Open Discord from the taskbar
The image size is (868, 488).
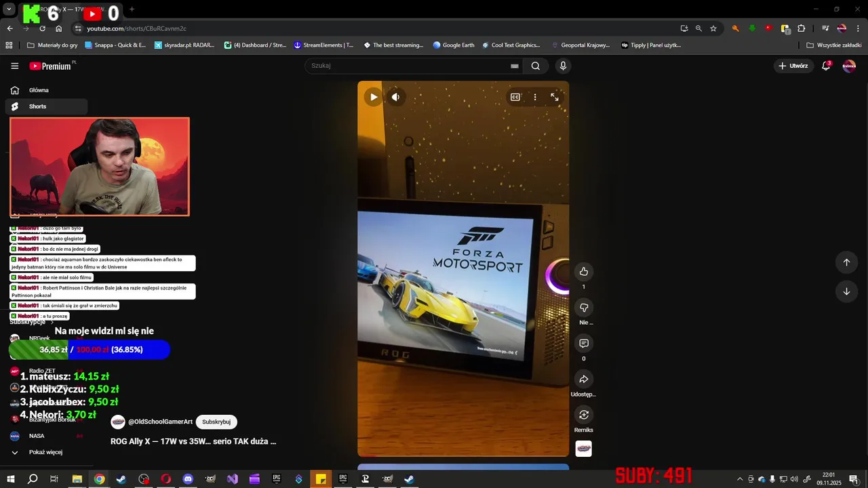[x=188, y=479]
